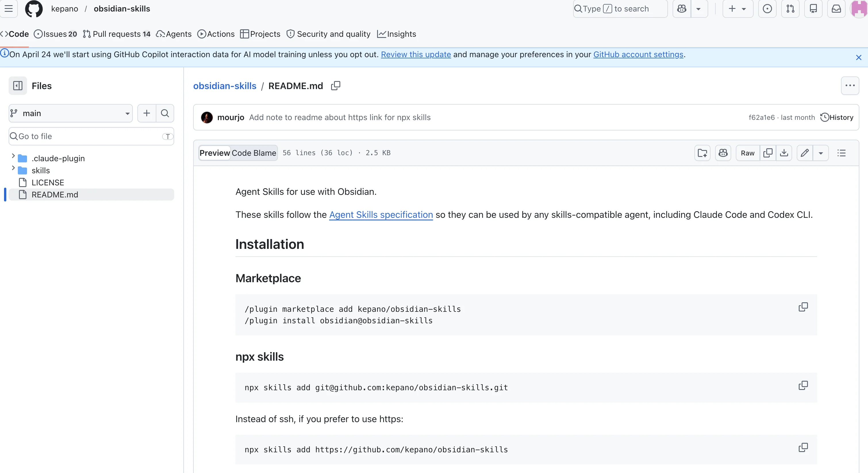Download the raw file

click(784, 153)
